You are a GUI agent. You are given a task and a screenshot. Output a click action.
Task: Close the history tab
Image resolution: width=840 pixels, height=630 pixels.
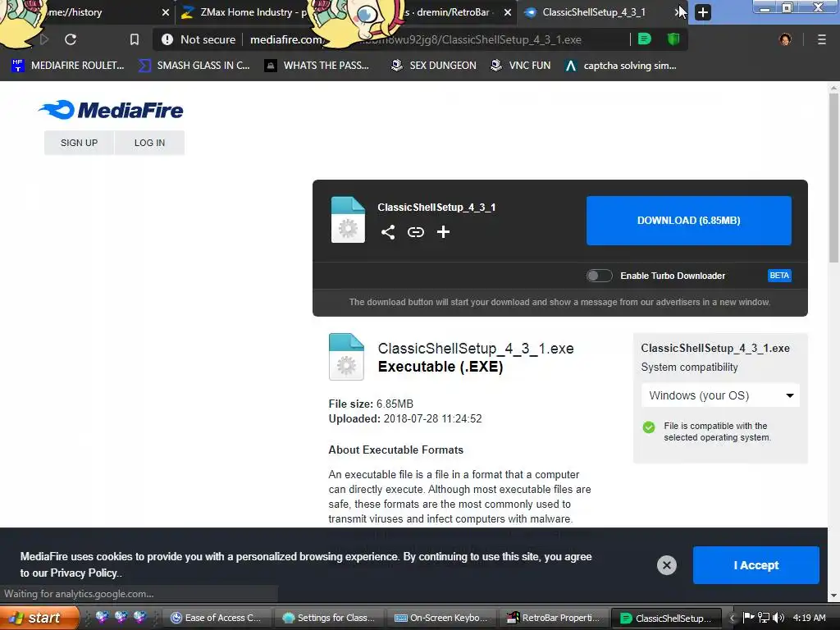tap(166, 11)
